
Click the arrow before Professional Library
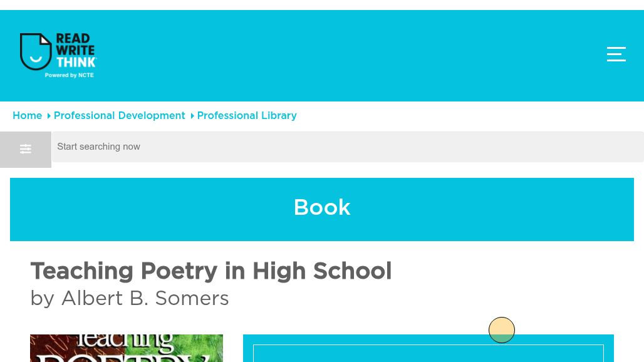tap(192, 116)
